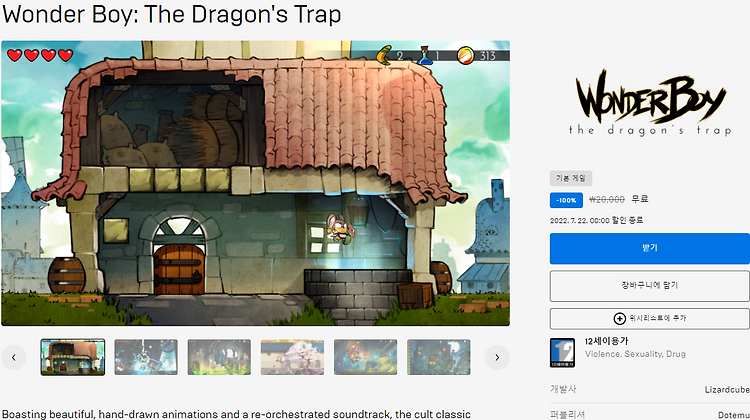Click the -100% discount badge
Screen dimensions: 750x420
click(x=566, y=200)
